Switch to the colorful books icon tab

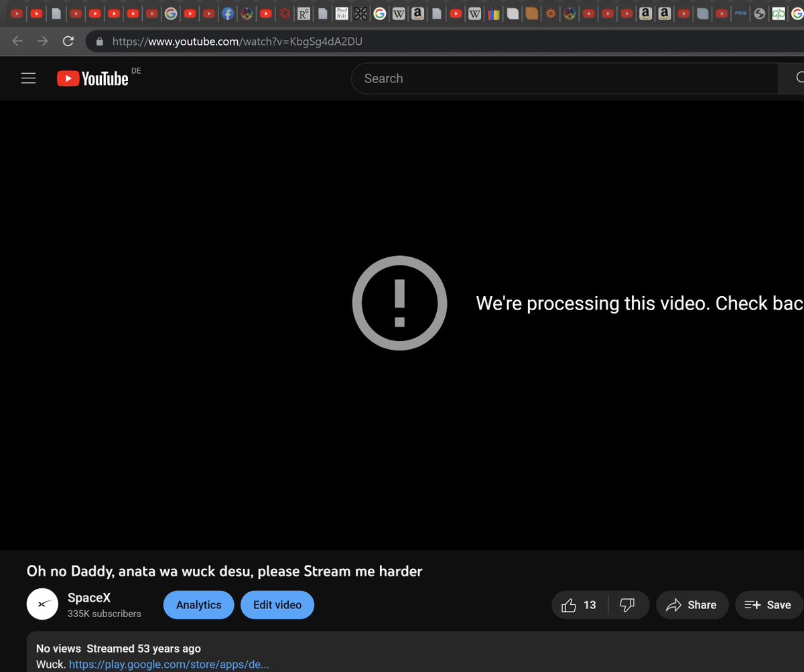494,13
